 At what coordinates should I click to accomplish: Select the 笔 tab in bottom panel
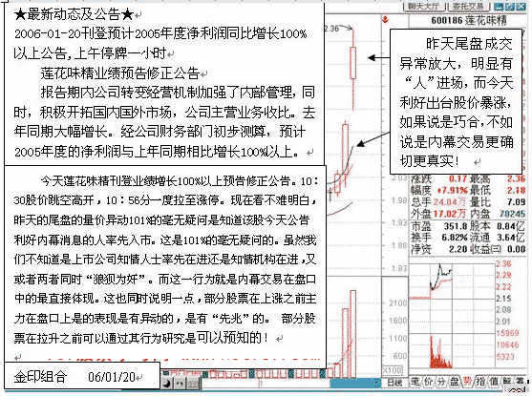click(x=415, y=382)
